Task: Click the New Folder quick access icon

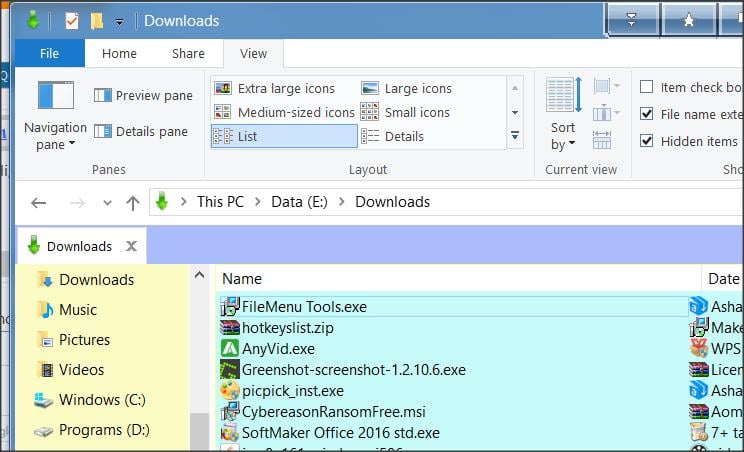Action: (x=97, y=21)
